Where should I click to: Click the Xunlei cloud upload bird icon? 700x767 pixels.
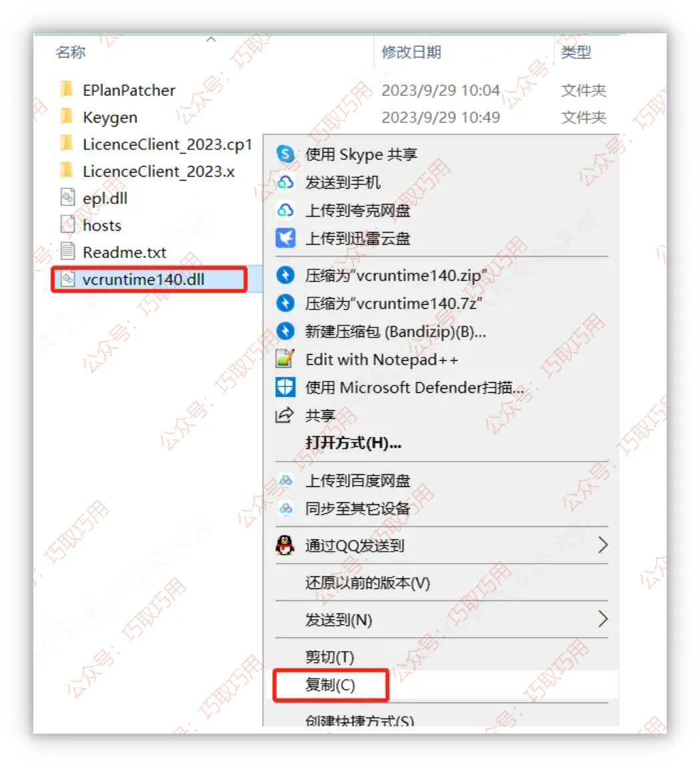coord(285,238)
